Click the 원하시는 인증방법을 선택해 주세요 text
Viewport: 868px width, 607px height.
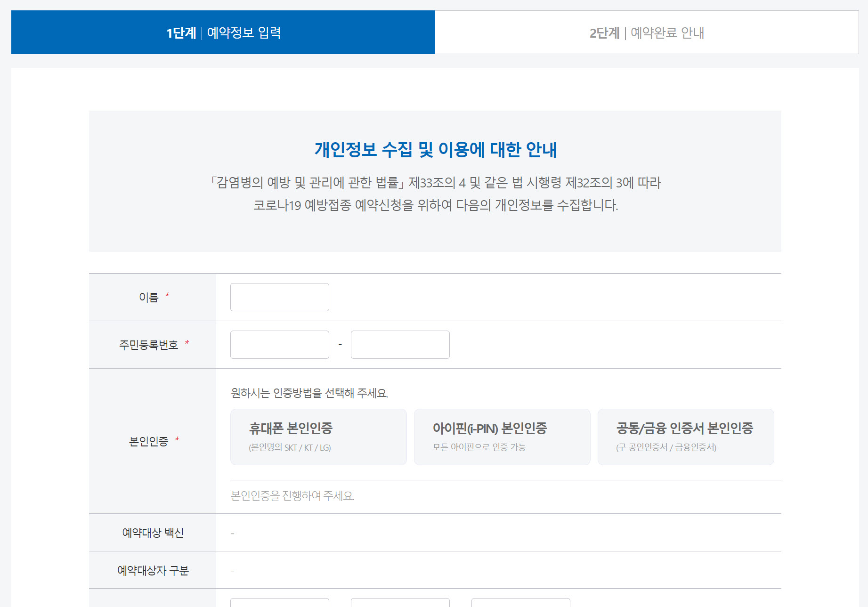(x=309, y=393)
